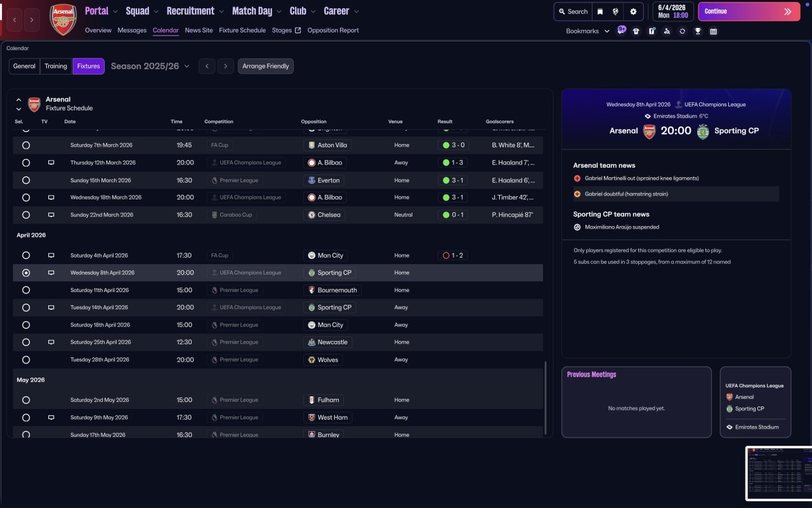The image size is (812, 508).
Task: Go to the next season with the right arrow
Action: (x=226, y=66)
